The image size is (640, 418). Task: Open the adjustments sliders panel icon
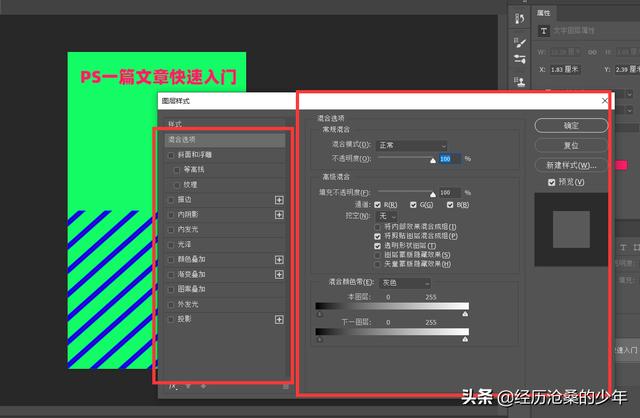520,59
